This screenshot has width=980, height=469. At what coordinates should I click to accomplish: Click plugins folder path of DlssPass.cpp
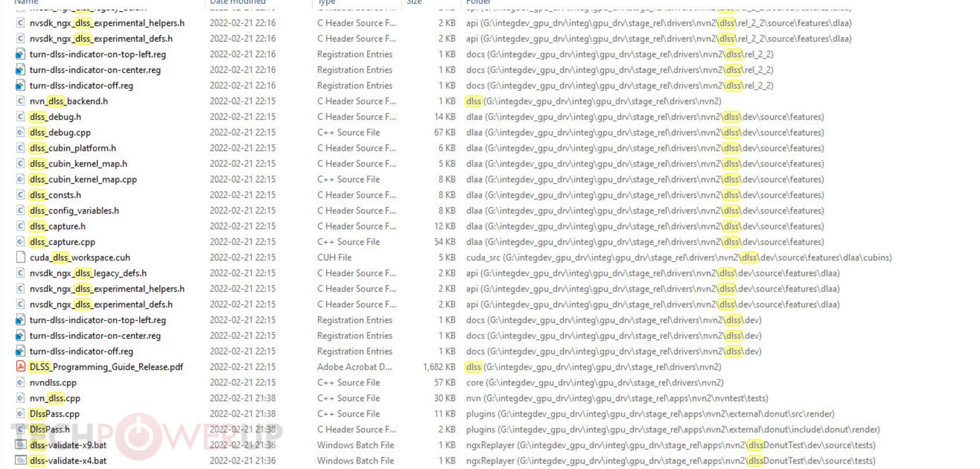[650, 414]
